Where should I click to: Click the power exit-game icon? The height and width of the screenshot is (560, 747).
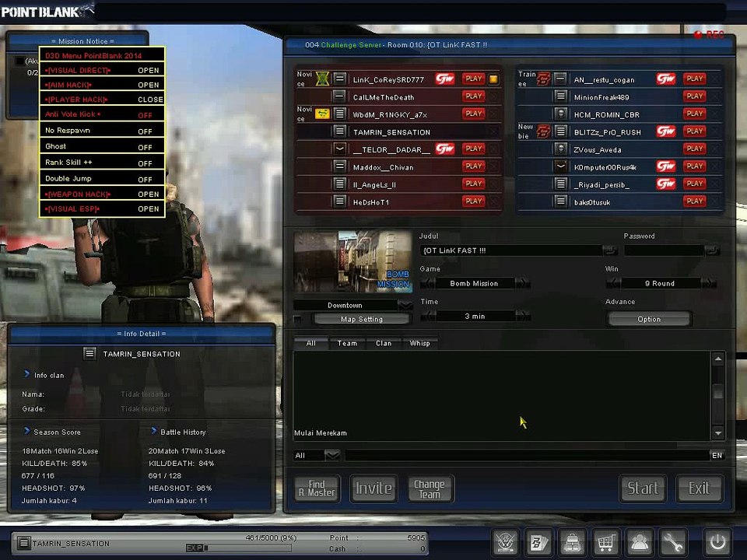(717, 542)
